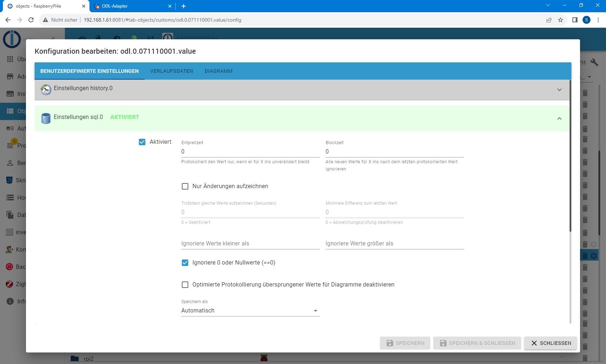Click the Entprellzeit input field
Screen dimensions: 606x364
pyautogui.click(x=250, y=152)
